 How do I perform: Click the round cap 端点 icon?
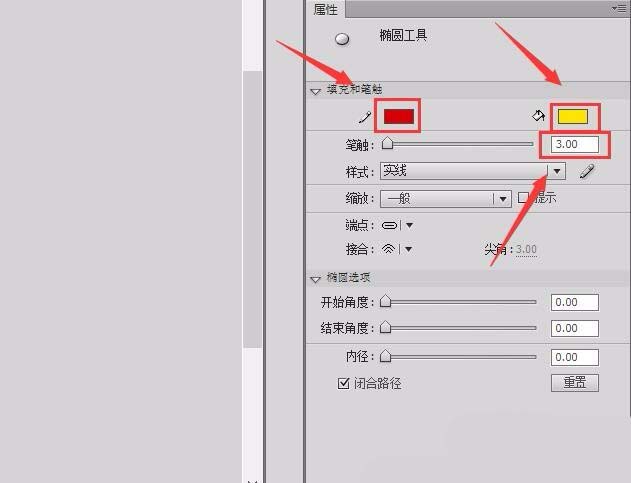coord(389,225)
